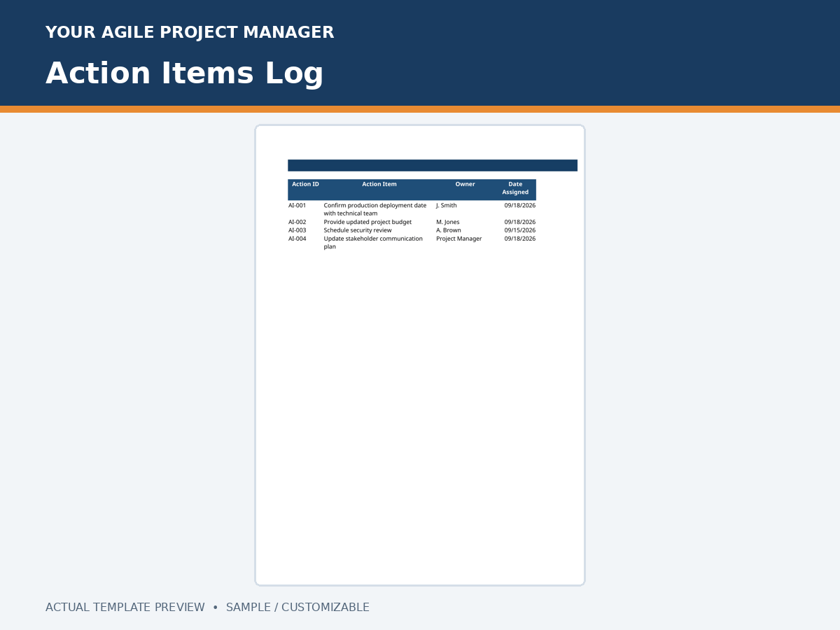
Task: Click the 'Your Agile Project Manager' heading
Action: click(190, 33)
